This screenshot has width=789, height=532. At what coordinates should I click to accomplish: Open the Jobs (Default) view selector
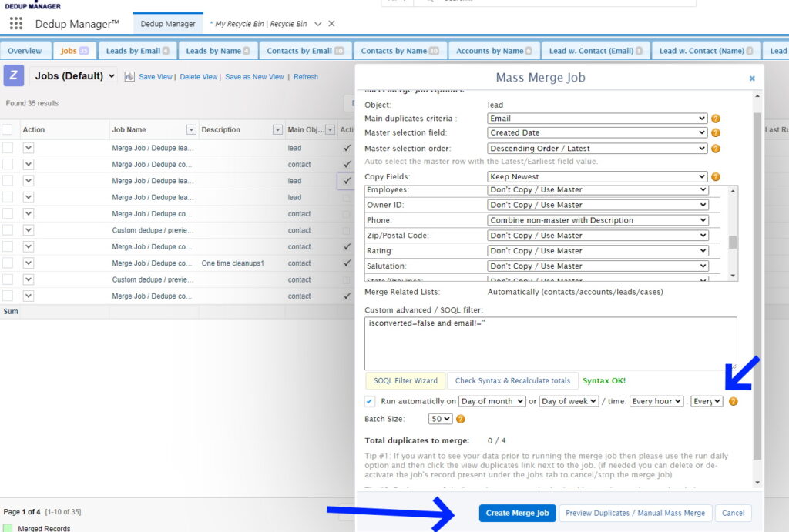[x=76, y=76]
